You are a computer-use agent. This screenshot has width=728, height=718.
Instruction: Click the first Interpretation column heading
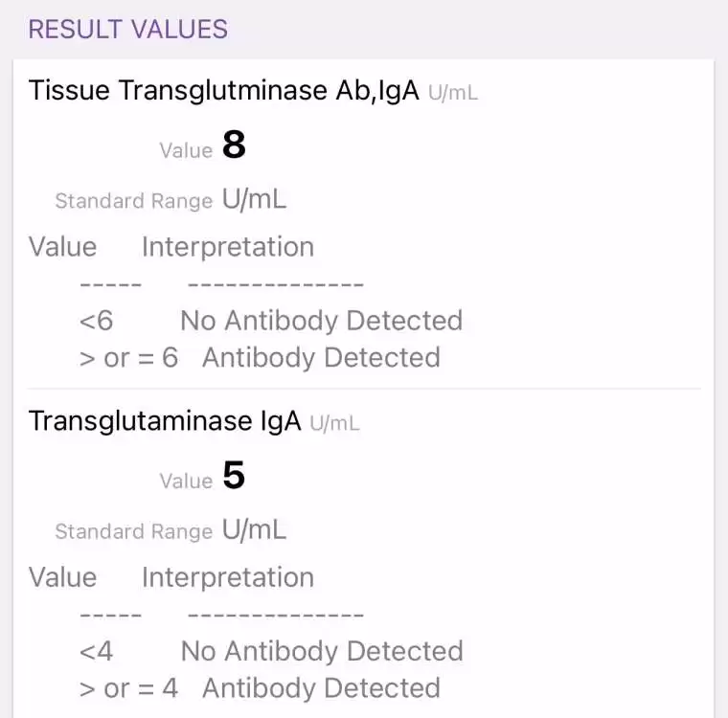click(x=228, y=247)
